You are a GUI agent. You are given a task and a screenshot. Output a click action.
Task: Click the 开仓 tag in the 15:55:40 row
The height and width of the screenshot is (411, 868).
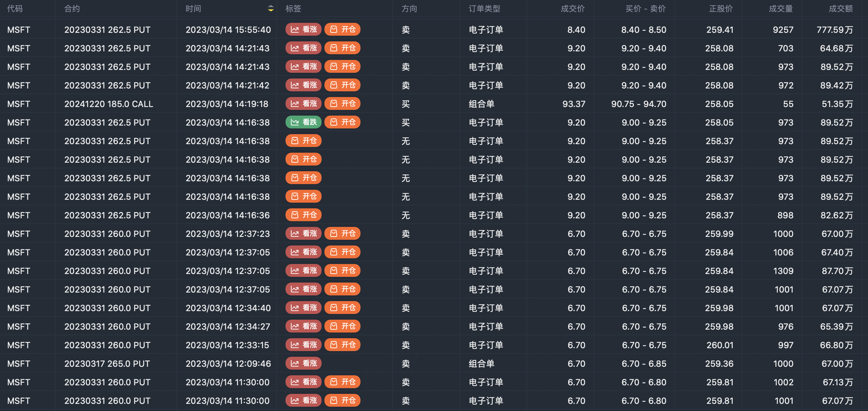pyautogui.click(x=342, y=29)
